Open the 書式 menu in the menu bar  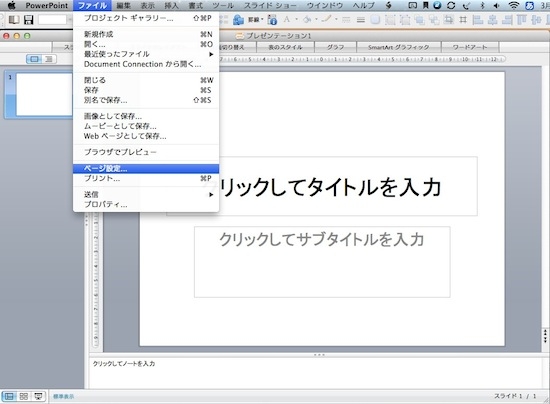196,5
